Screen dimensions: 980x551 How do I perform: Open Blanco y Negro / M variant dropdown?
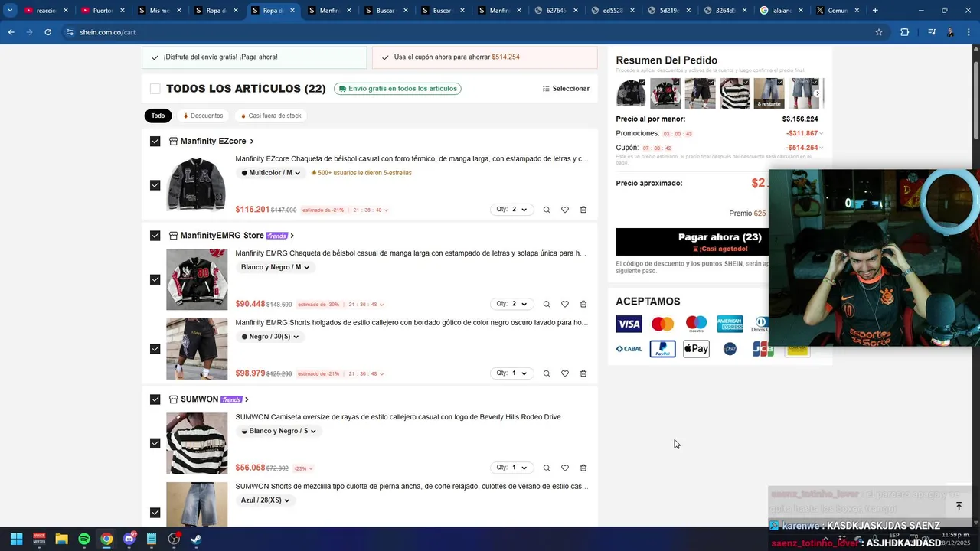tap(275, 267)
